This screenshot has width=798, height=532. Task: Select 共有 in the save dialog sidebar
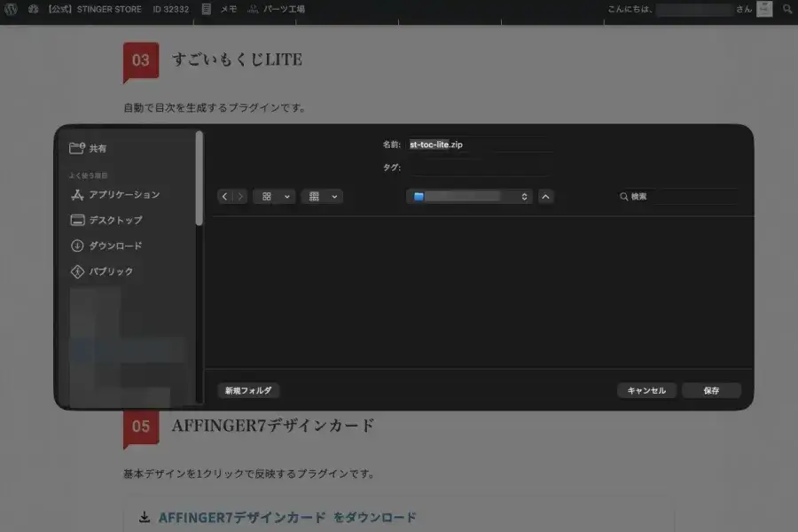[88, 148]
